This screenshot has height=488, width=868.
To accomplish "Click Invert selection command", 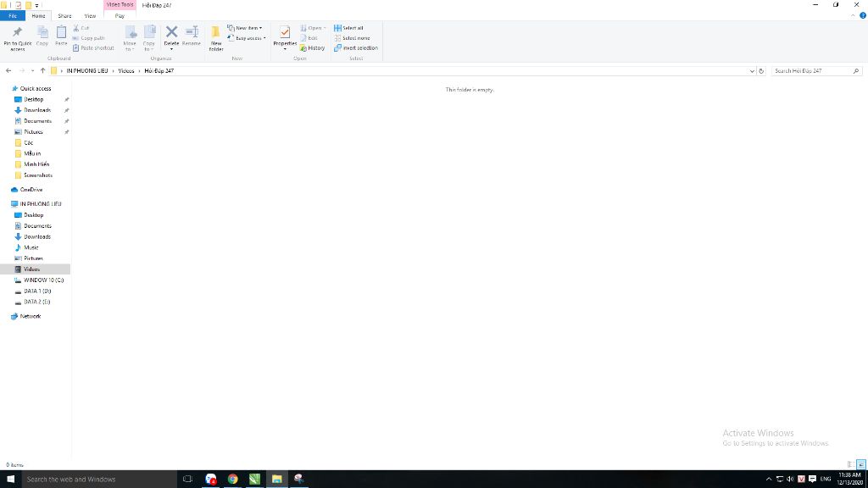I will [356, 48].
